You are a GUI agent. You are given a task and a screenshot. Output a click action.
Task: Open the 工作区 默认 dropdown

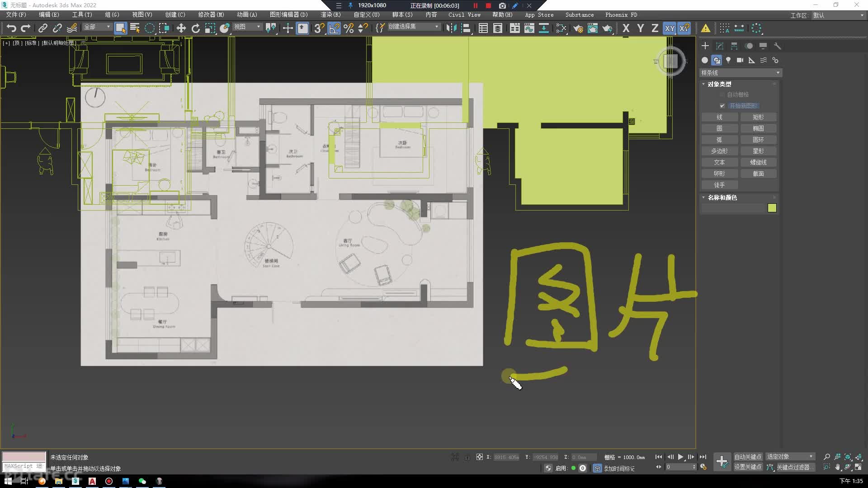838,15
